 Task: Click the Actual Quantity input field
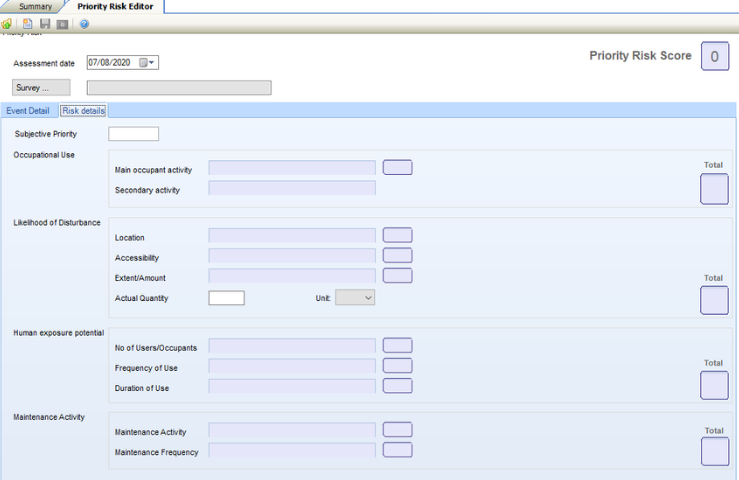(226, 297)
